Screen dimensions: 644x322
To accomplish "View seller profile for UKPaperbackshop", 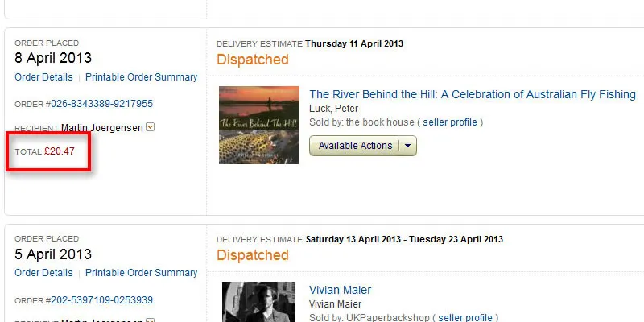I will point(465,317).
